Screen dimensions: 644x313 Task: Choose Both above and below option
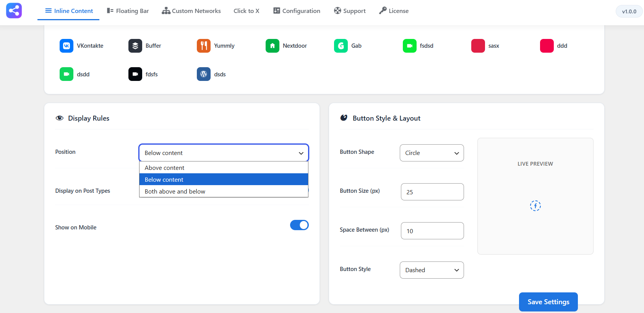(224, 191)
